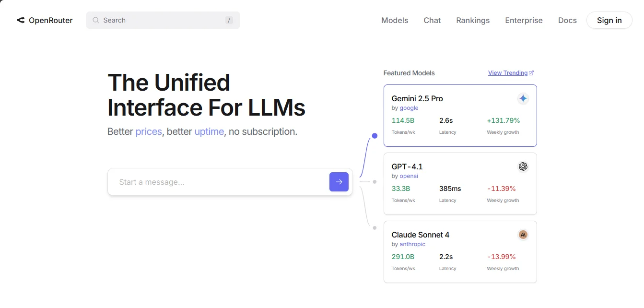
Task: Click the OpenRouter logo icon
Action: pos(21,20)
